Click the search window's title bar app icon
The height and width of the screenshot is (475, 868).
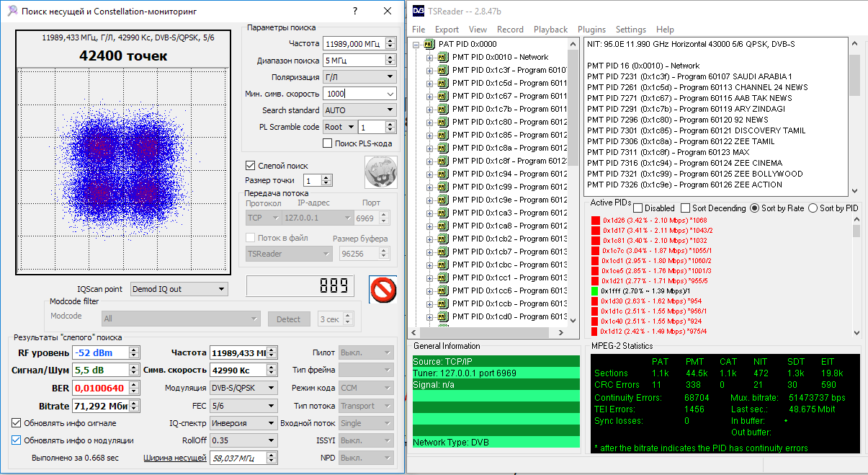(x=12, y=12)
